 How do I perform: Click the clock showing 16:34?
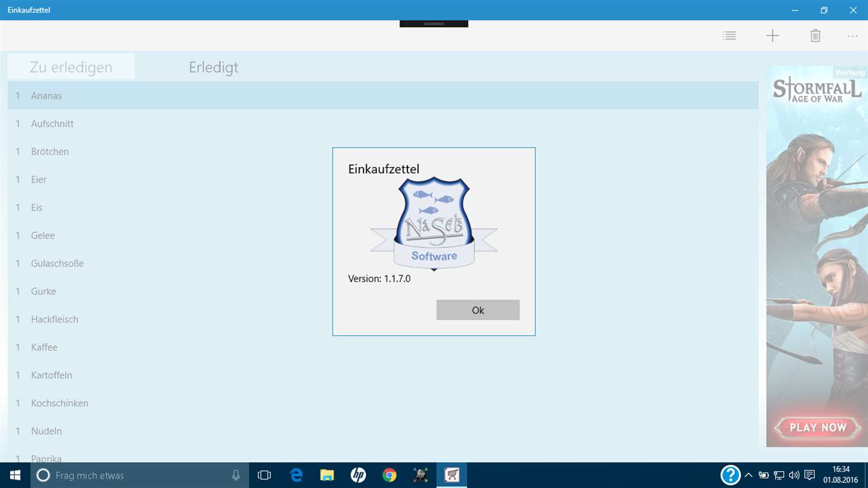(x=841, y=469)
